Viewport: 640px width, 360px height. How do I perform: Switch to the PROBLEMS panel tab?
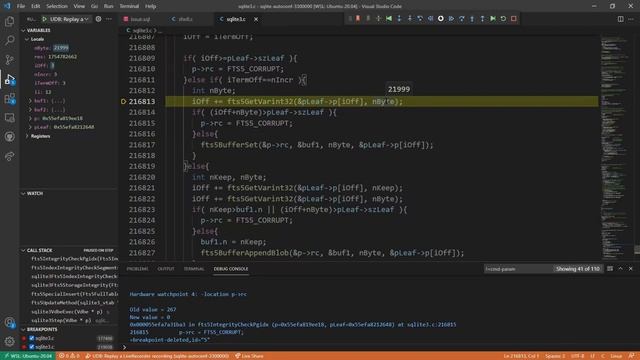138,269
